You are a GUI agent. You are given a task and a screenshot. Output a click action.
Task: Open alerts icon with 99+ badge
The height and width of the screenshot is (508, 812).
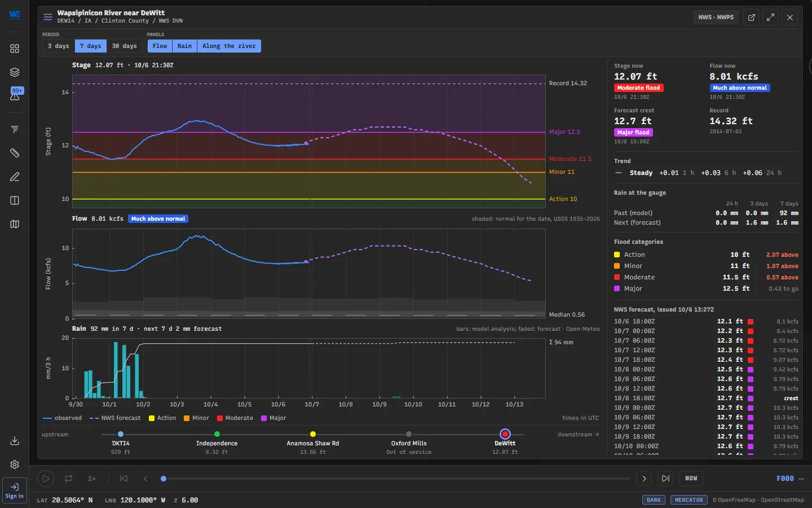(15, 94)
